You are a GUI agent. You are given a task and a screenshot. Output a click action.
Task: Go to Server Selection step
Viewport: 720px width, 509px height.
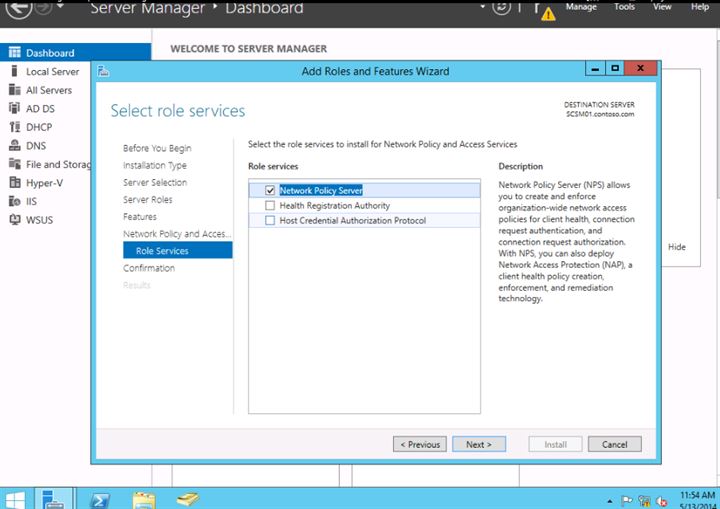(155, 182)
